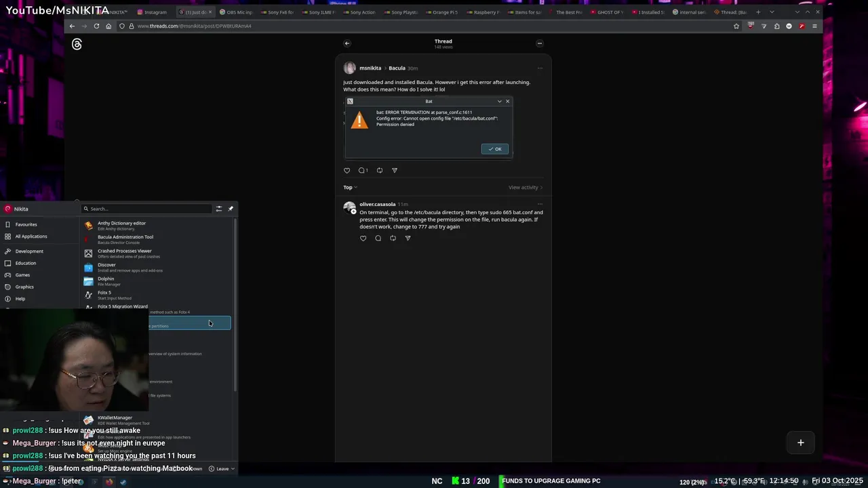Open oliver.casasola username link

click(378, 204)
